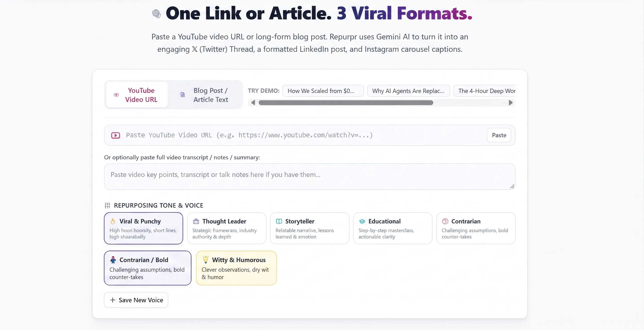Click the 'Or optionally paste full video transcript' label
This screenshot has width=644, height=330.
(182, 157)
